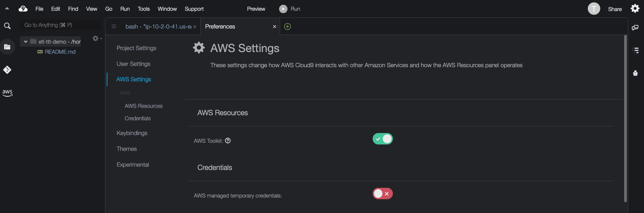Jump to Credentials subsection link

click(138, 118)
